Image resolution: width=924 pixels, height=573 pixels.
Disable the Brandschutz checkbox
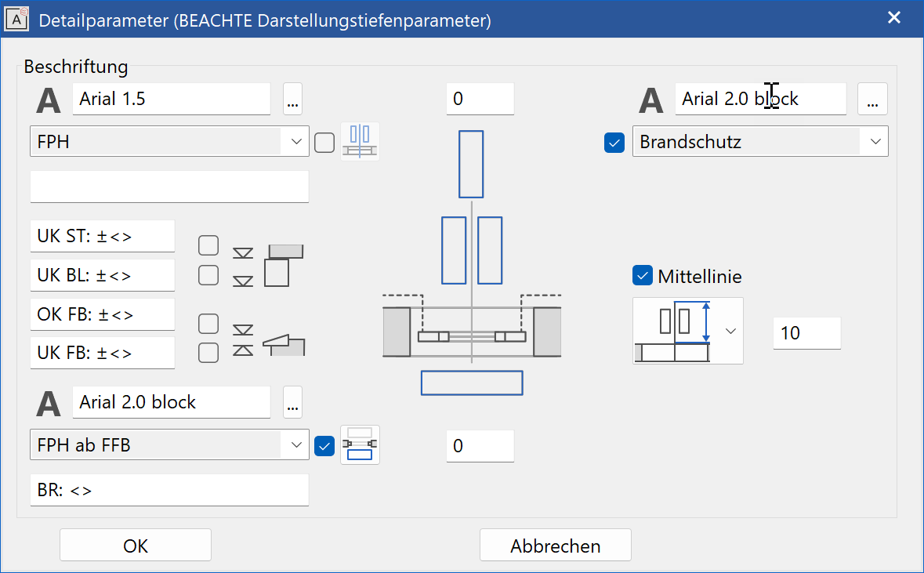pyautogui.click(x=614, y=142)
